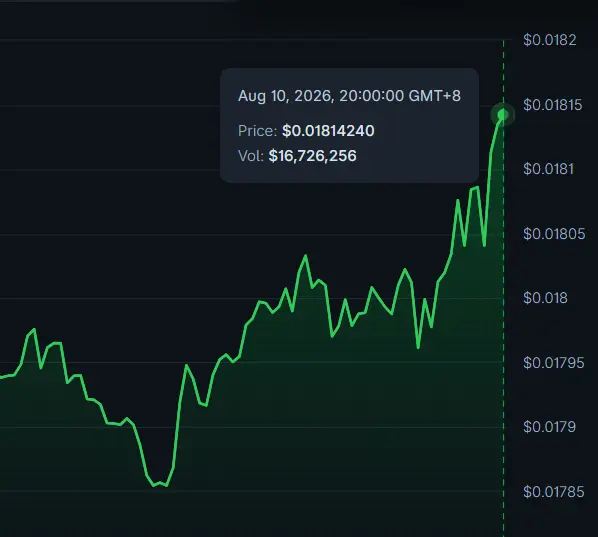598x537 pixels.
Task: Click the tooltip price value $0.01814240
Action: coord(328,131)
